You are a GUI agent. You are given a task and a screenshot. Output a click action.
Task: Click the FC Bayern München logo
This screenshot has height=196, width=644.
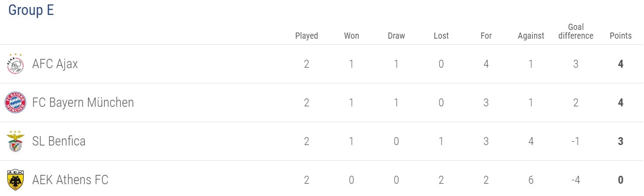click(x=15, y=103)
